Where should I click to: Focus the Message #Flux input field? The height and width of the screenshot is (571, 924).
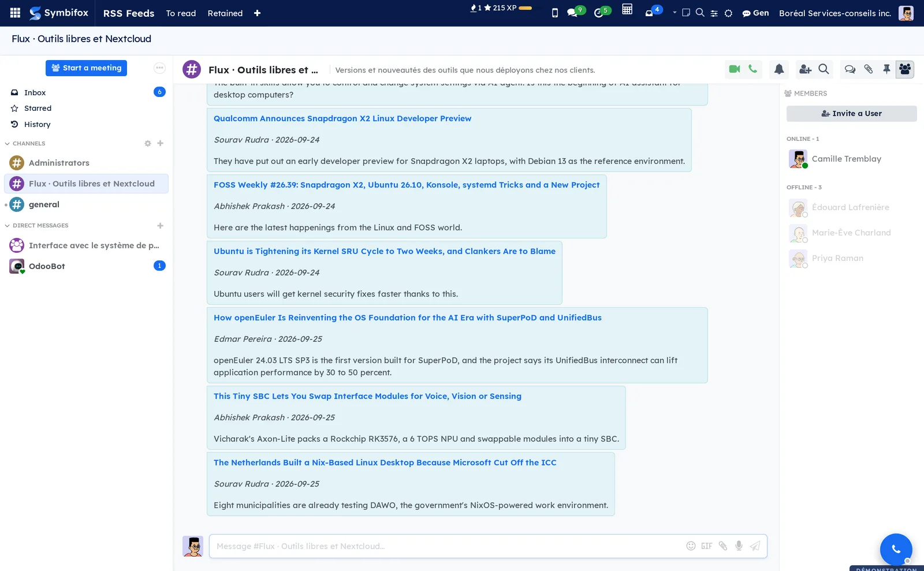(448, 546)
